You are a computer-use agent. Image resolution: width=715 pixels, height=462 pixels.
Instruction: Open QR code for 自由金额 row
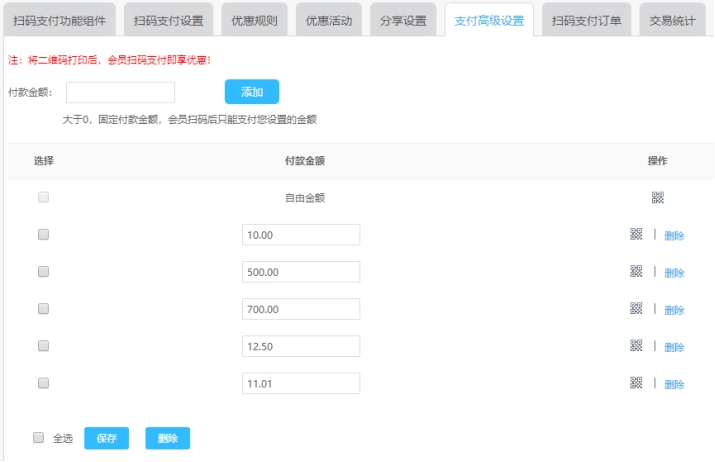[x=658, y=197]
